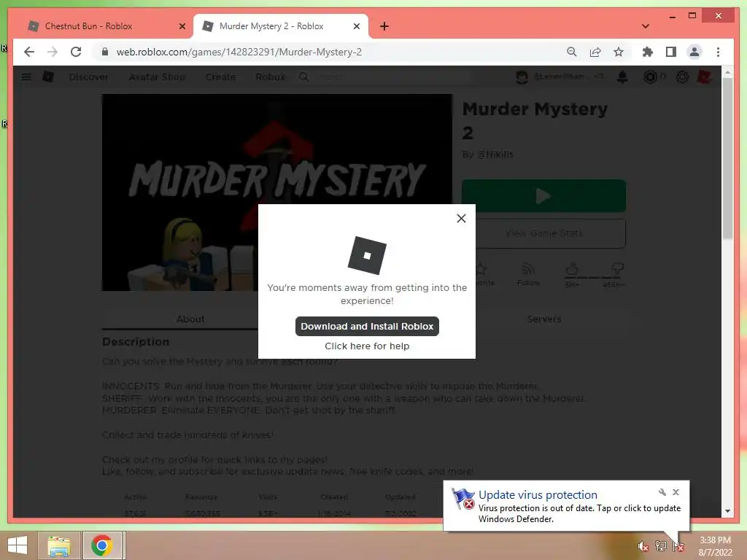Viewport: 747px width, 560px height.
Task: Open the Avatar Shop menu item
Action: pos(157,77)
